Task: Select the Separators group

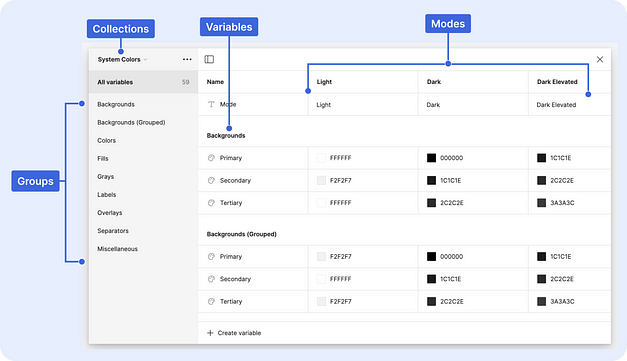Action: tap(113, 231)
